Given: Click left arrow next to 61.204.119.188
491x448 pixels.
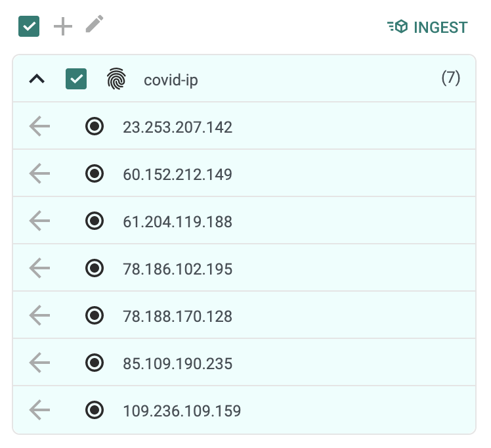Looking at the screenshot, I should click(x=40, y=221).
